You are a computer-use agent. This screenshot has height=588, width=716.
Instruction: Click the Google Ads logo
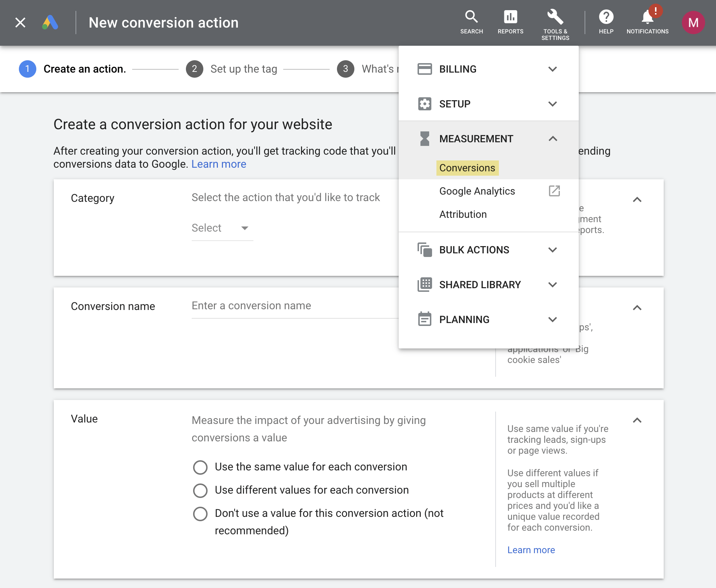coord(50,23)
